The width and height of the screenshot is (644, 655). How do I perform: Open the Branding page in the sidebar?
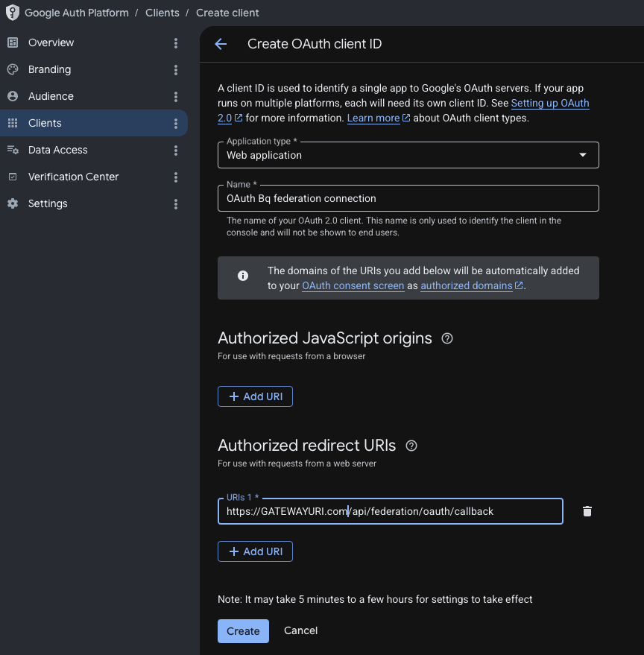[49, 69]
